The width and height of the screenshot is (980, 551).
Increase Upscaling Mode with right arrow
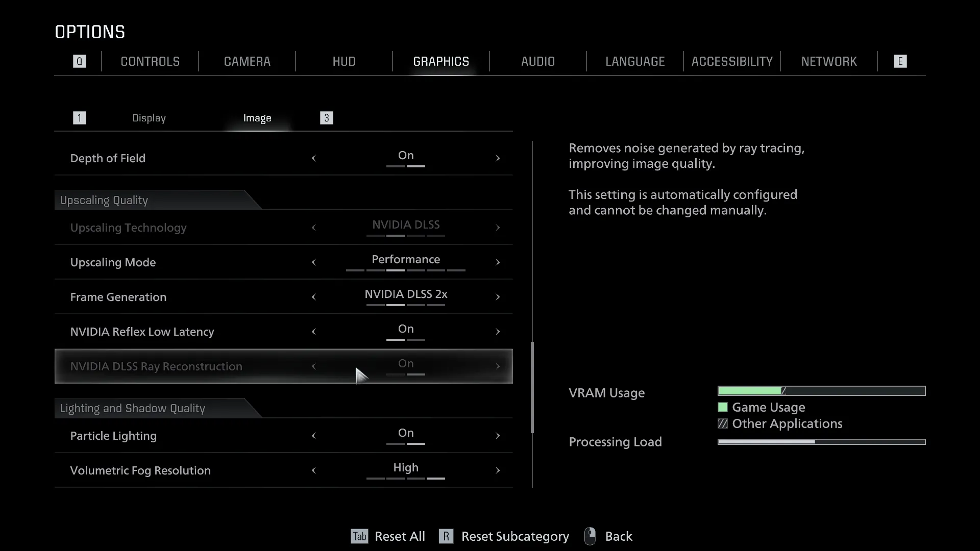[498, 262]
